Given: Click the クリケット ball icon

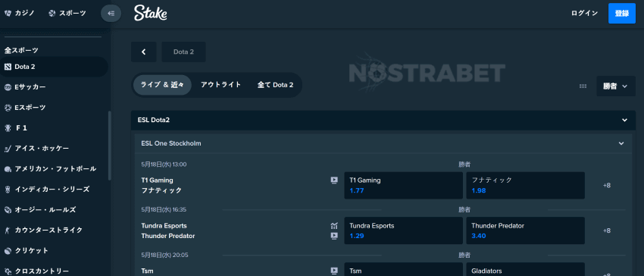Looking at the screenshot, I should (8, 250).
